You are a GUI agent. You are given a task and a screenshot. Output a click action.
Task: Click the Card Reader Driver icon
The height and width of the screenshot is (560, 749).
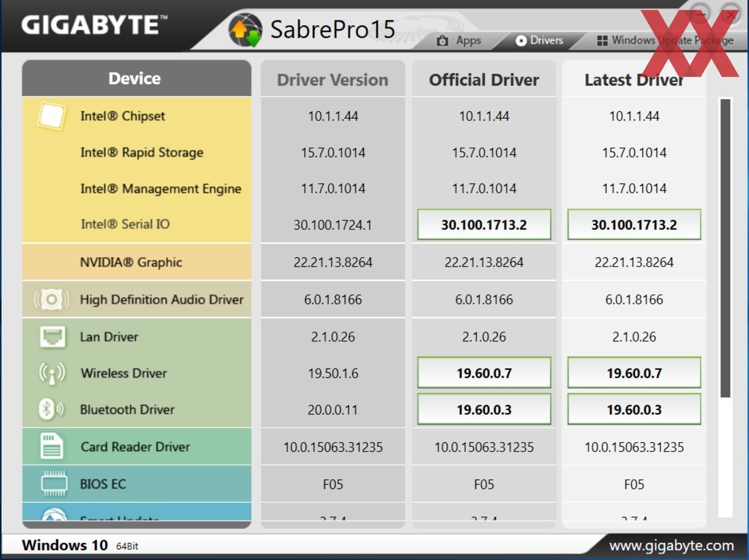coord(52,446)
